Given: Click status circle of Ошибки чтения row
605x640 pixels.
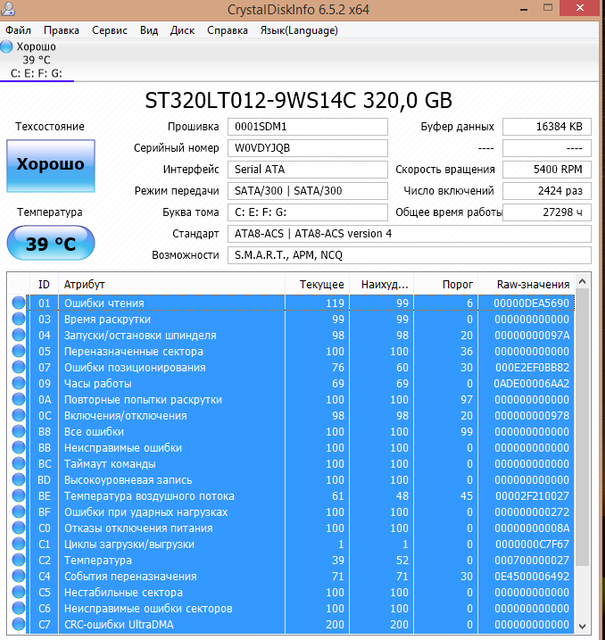Looking at the screenshot, I should 18,303.
